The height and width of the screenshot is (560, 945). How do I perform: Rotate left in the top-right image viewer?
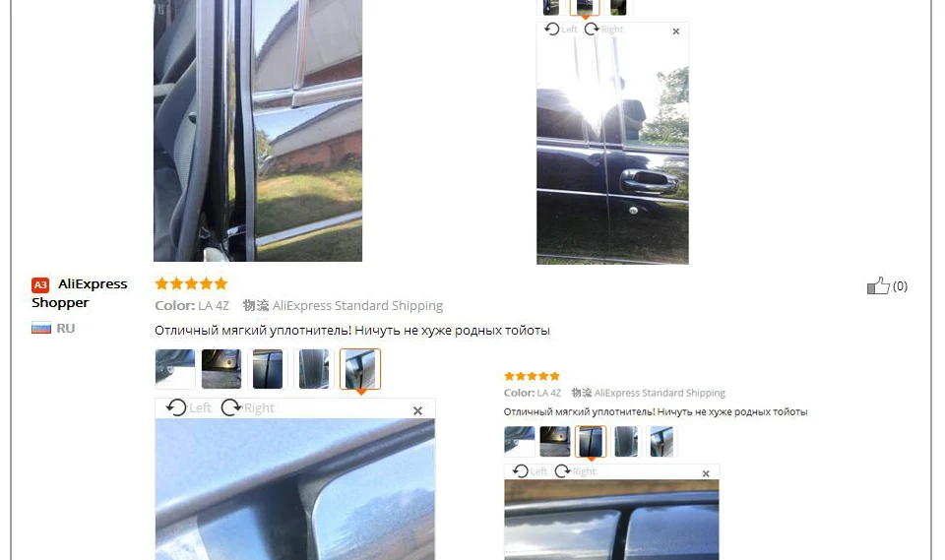coord(560,29)
